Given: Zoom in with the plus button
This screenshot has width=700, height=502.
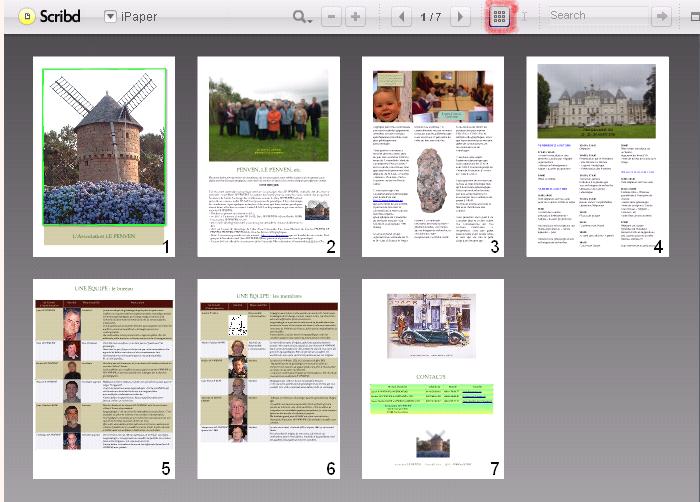Looking at the screenshot, I should [355, 16].
